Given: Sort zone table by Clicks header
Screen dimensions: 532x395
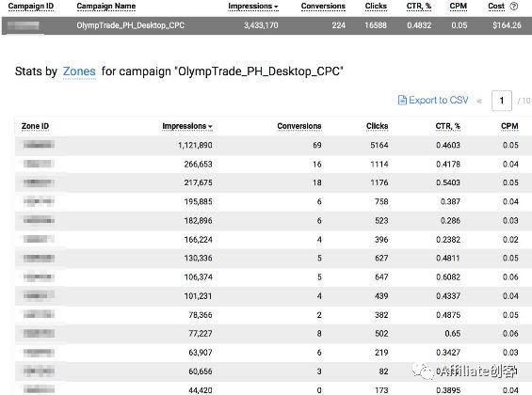Looking at the screenshot, I should click(378, 126).
